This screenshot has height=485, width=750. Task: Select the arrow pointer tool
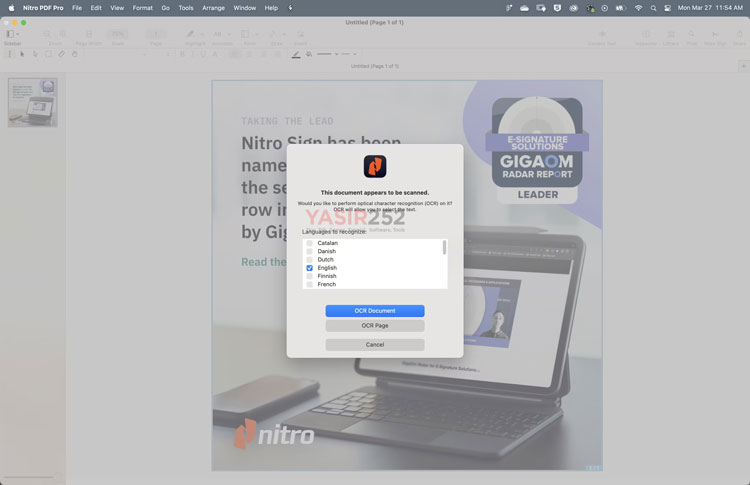tap(22, 54)
